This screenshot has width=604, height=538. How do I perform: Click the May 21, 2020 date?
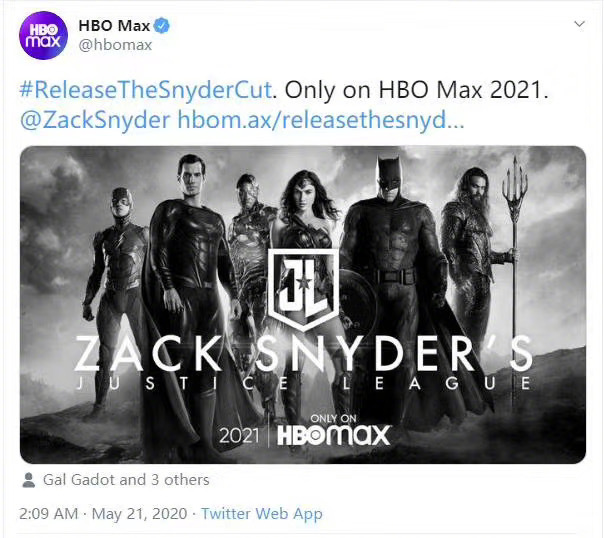(x=139, y=514)
